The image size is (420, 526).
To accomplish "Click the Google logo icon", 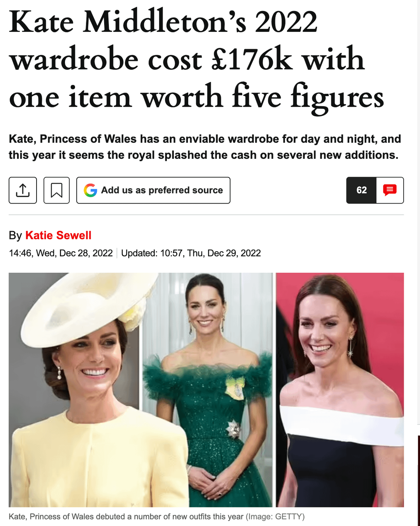I will (91, 190).
